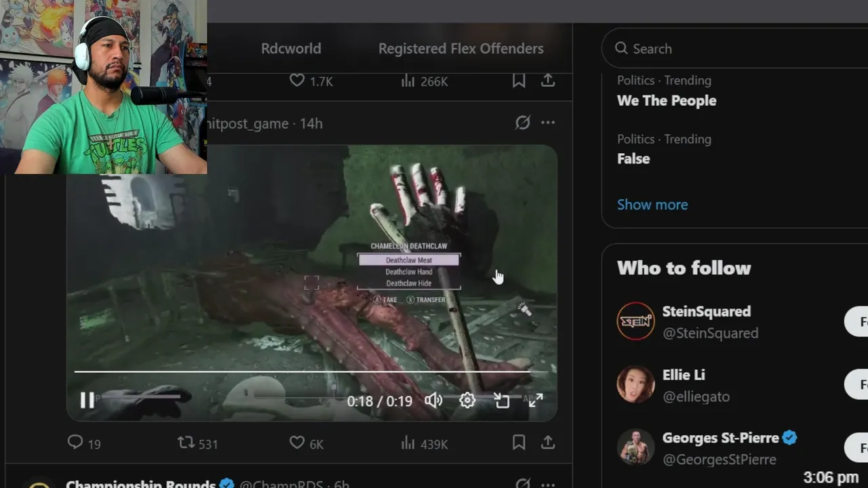Open more options on shitpost_game tweet

click(x=548, y=123)
